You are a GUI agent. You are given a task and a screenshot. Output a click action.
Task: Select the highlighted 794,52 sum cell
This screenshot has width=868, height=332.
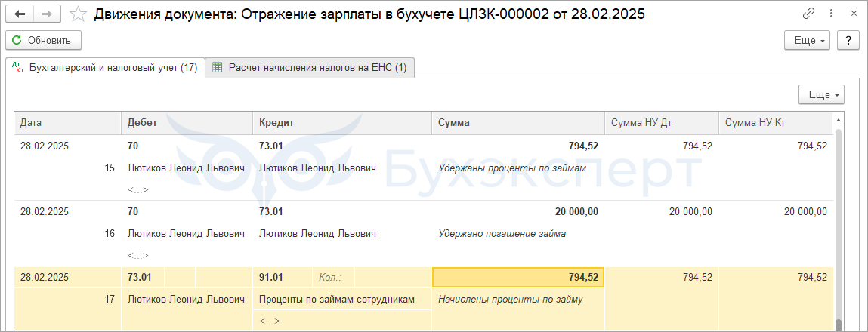pos(518,277)
